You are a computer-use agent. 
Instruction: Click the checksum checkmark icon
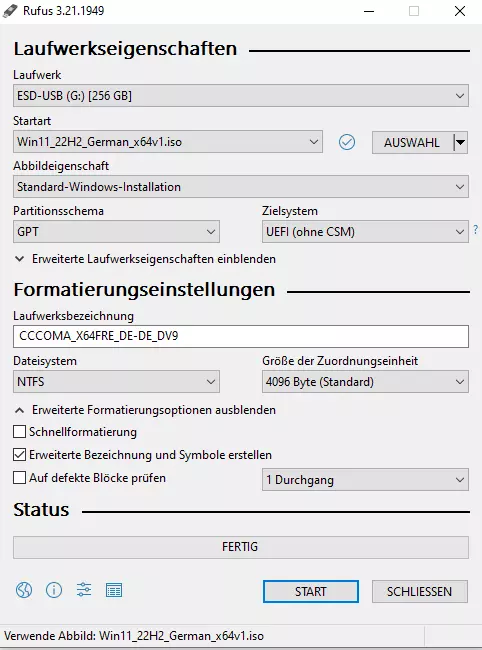pos(347,142)
